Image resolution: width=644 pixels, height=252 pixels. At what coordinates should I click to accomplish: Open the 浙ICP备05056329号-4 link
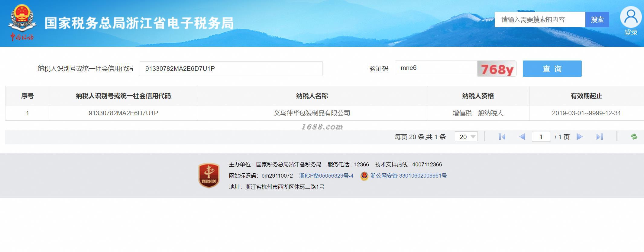click(326, 176)
